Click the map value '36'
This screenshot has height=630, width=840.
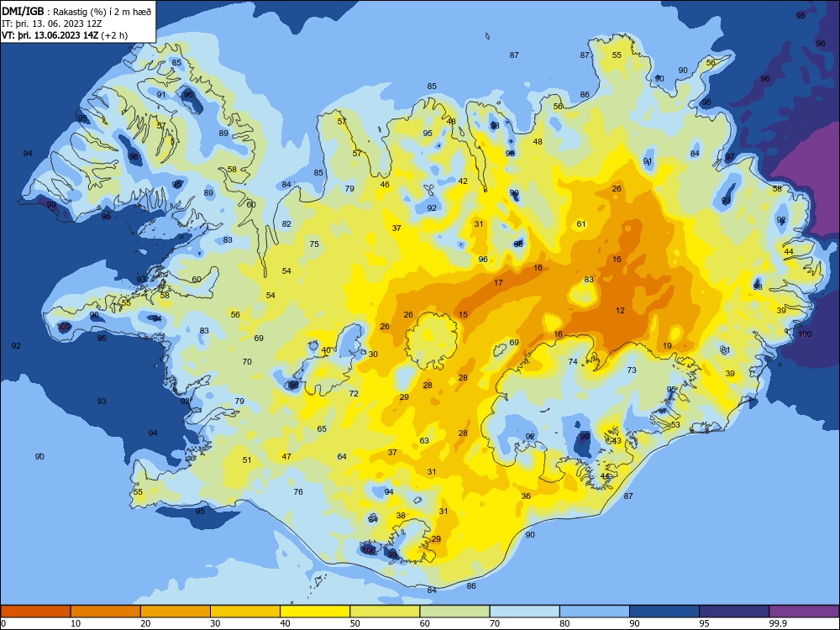(526, 496)
